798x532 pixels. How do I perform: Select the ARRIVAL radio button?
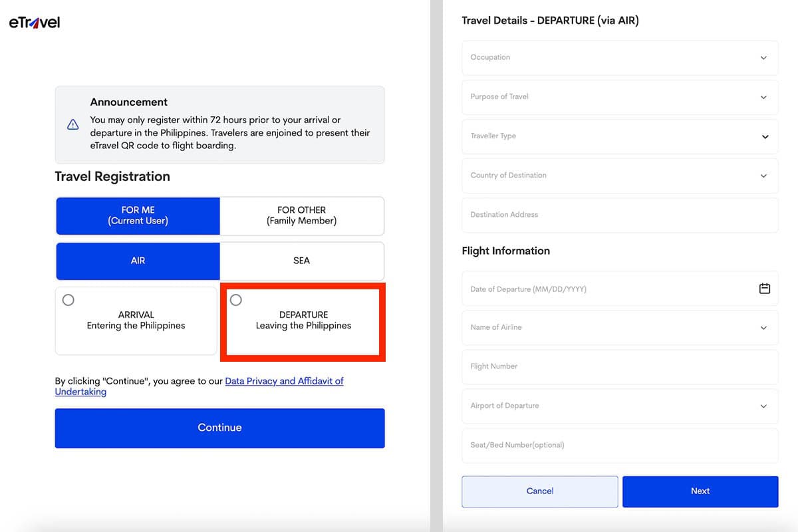(x=68, y=301)
